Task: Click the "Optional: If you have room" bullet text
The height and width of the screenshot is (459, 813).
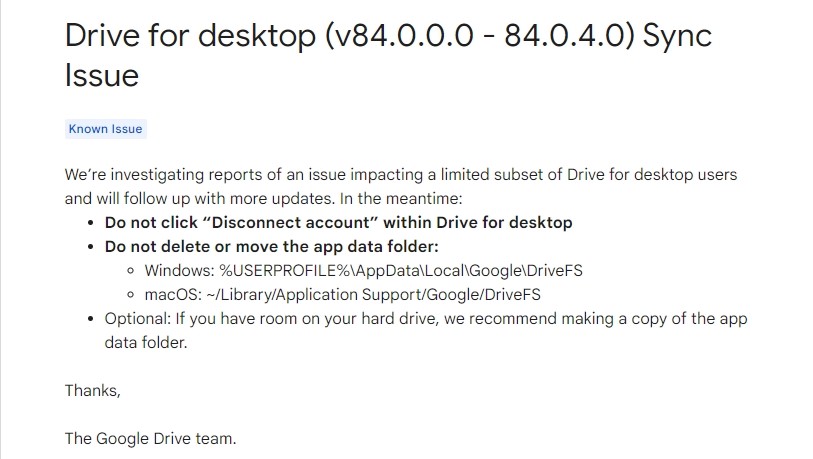Action: tap(426, 318)
